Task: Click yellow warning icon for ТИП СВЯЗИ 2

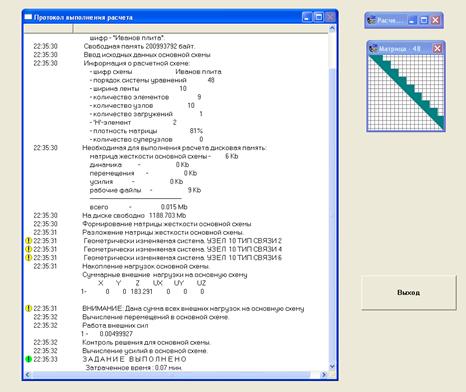Action: coord(29,241)
